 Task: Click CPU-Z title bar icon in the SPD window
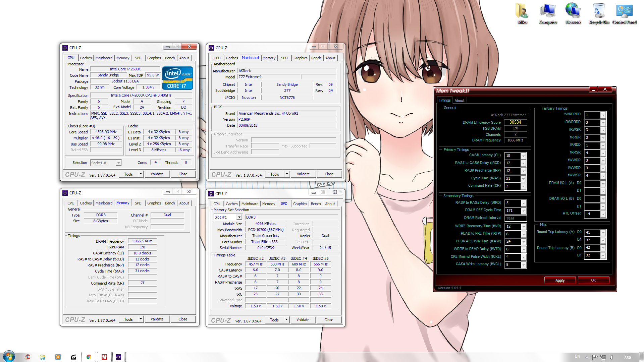click(211, 194)
